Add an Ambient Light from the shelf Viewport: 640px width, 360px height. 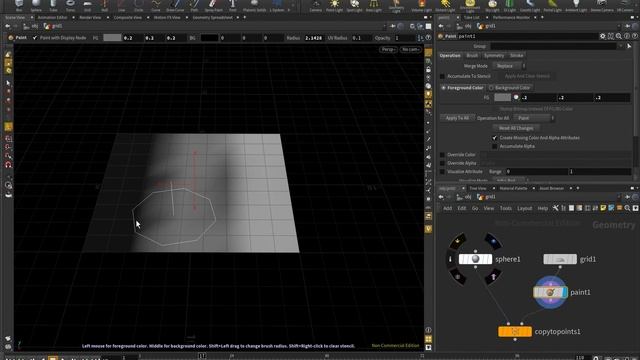pyautogui.click(x=576, y=5)
